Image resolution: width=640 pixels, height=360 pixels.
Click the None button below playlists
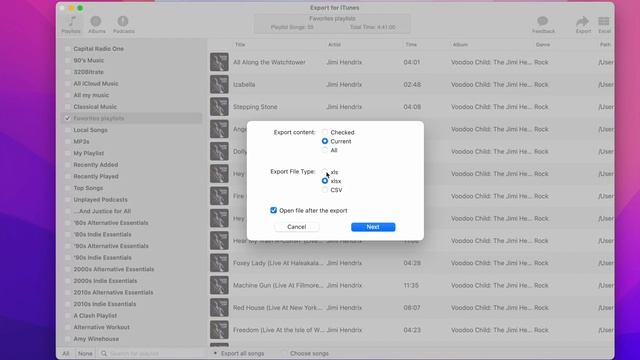click(x=85, y=353)
